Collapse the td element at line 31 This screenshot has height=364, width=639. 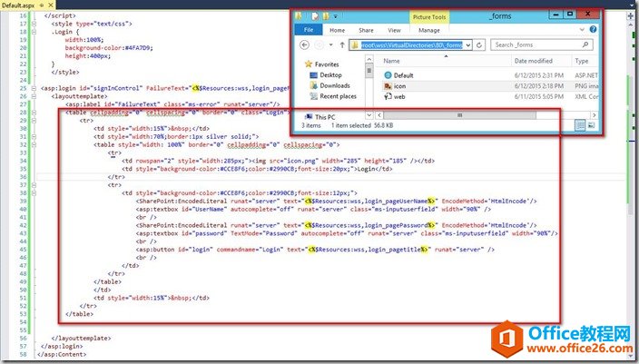[34, 136]
